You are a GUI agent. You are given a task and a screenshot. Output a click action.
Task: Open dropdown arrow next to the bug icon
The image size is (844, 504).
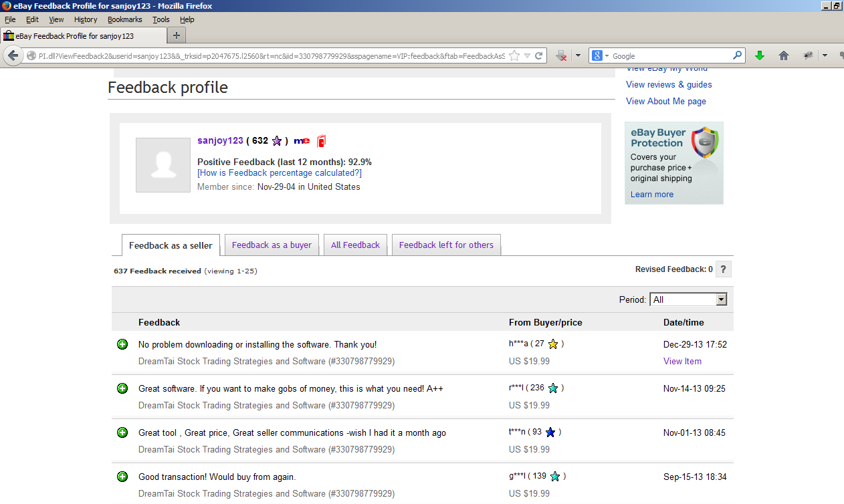tap(824, 55)
